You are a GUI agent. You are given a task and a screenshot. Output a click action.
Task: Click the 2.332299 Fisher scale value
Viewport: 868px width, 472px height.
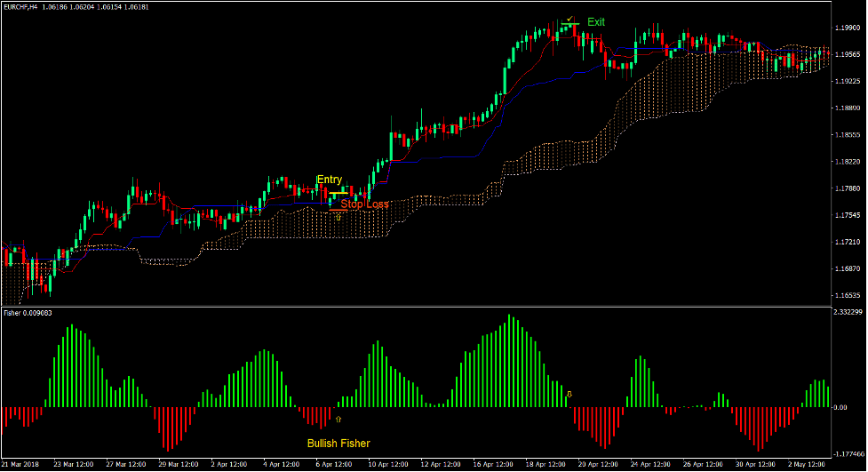pyautogui.click(x=848, y=313)
